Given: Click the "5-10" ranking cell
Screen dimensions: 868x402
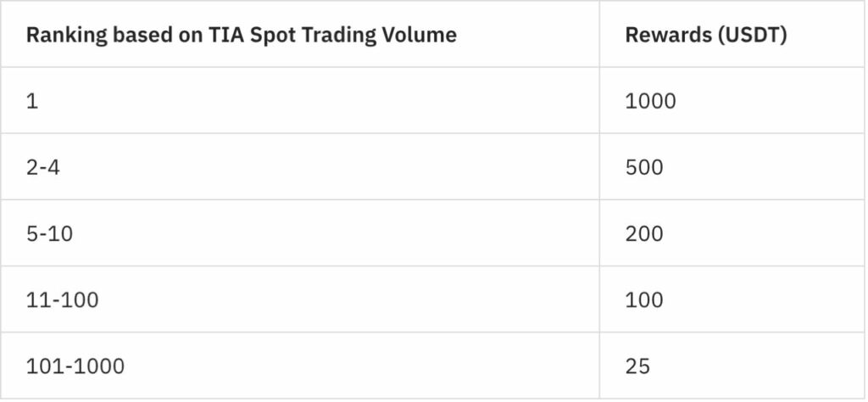Looking at the screenshot, I should tap(49, 233).
